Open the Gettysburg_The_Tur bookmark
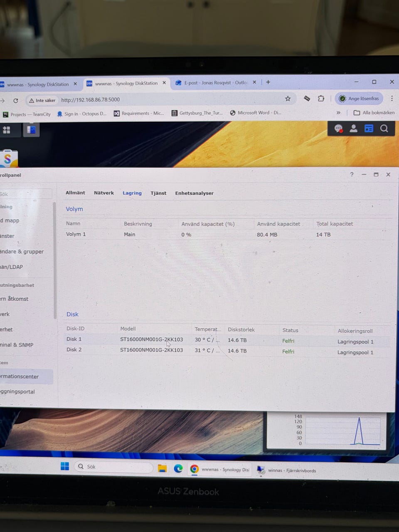The height and width of the screenshot is (532, 399). pyautogui.click(x=197, y=113)
